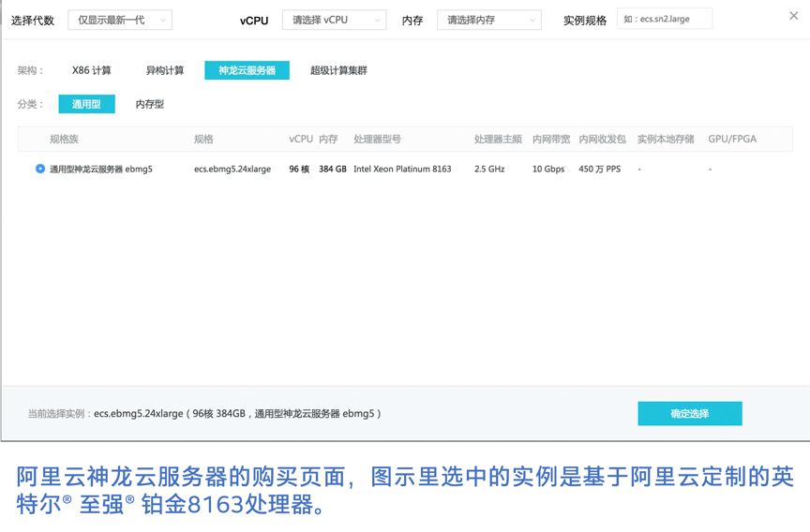
Task: Switch to the 超级计算集群 architecture tab
Action: point(338,70)
